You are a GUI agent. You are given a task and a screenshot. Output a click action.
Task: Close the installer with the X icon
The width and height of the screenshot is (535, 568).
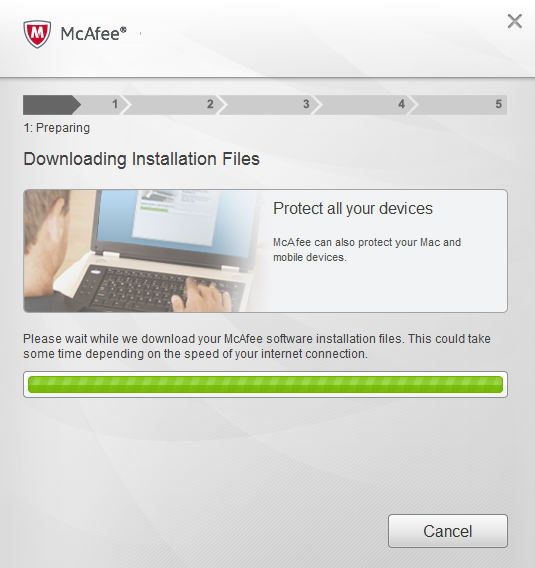(x=514, y=21)
